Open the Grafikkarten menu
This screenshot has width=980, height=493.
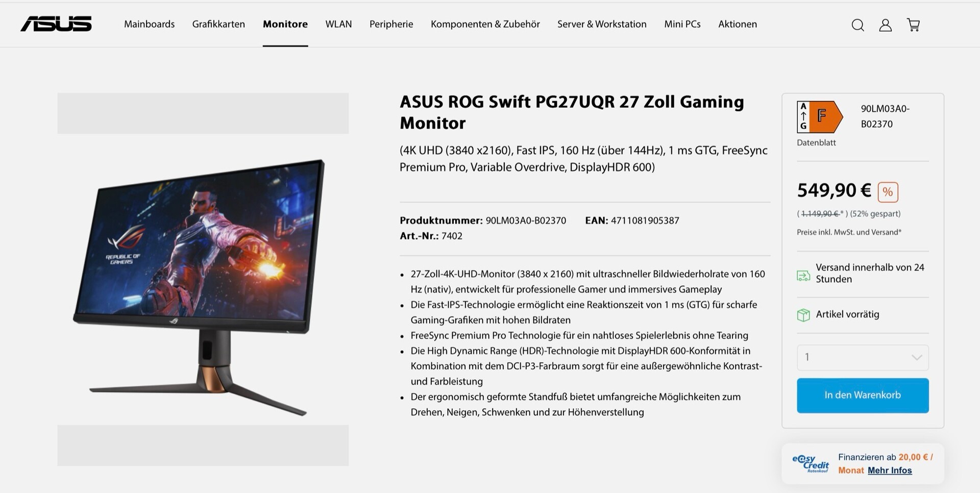[x=218, y=24]
